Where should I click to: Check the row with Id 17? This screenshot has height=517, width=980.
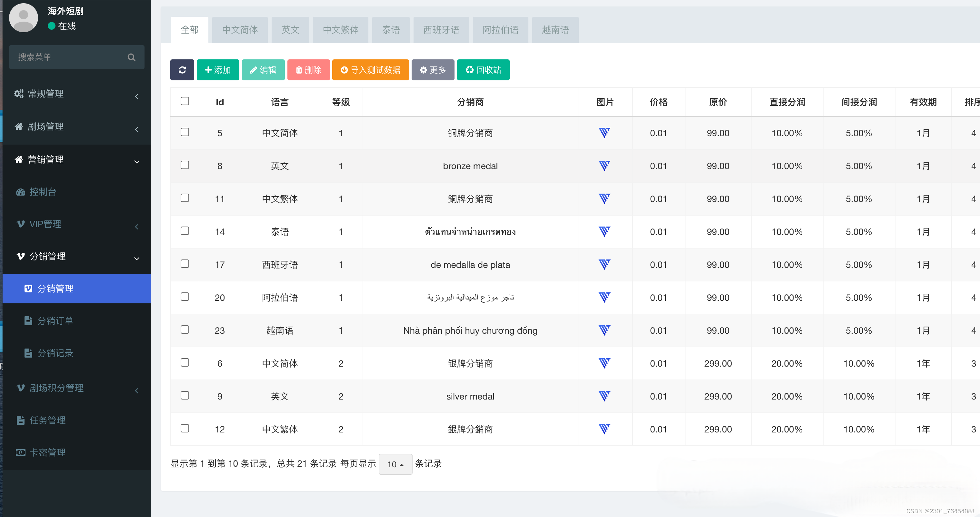click(x=185, y=264)
